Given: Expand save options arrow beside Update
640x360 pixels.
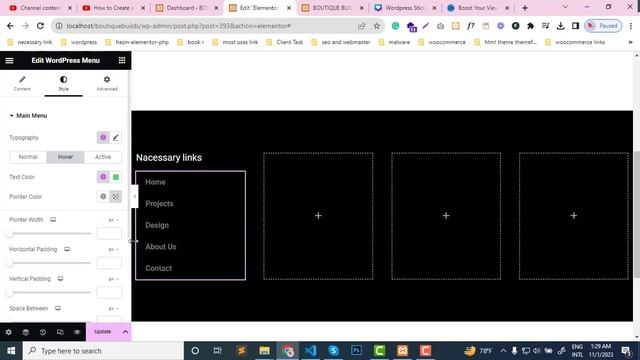Looking at the screenshot, I should 125,332.
